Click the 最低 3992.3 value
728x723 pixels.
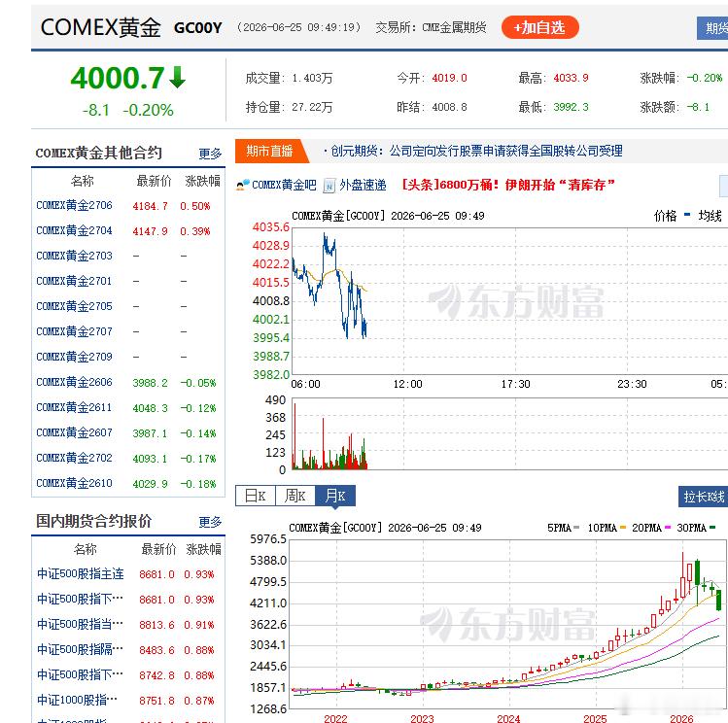[x=572, y=107]
